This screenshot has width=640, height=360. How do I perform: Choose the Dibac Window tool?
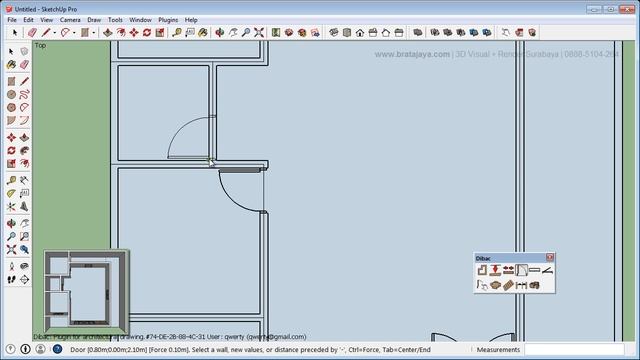coord(534,270)
